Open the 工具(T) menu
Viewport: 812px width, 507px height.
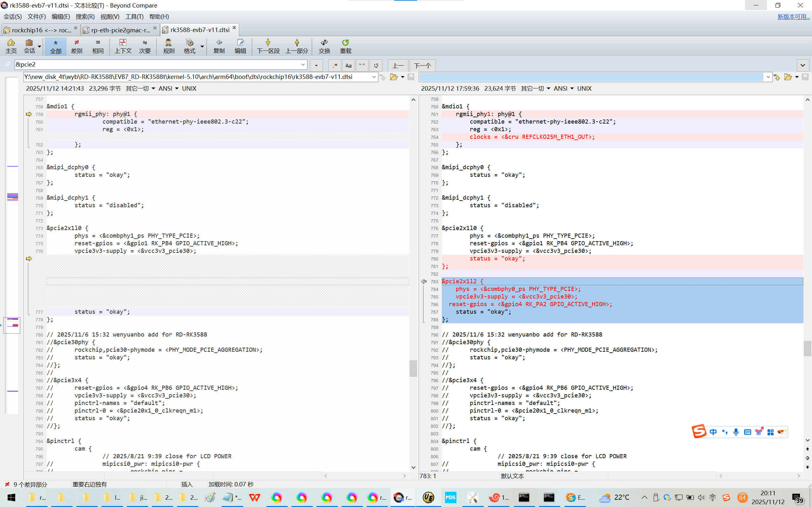134,16
